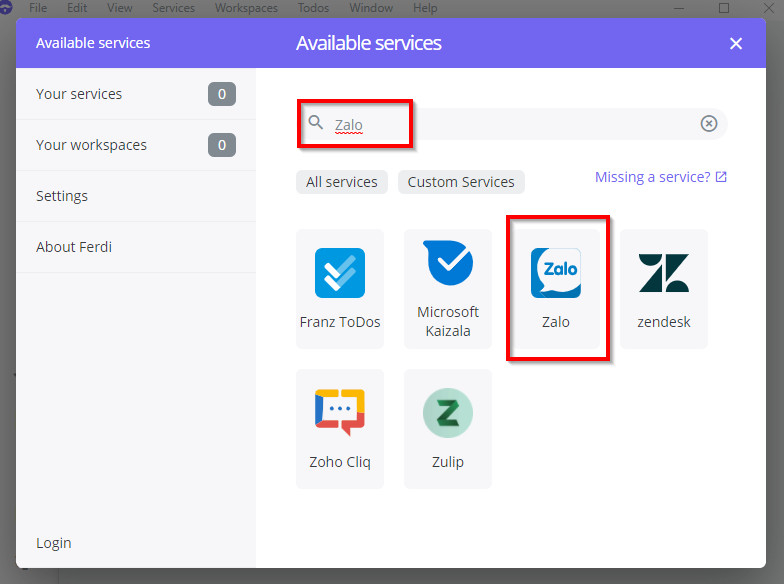Screen dimensions: 784x584
Task: Close the Available services dialog
Action: click(x=736, y=44)
